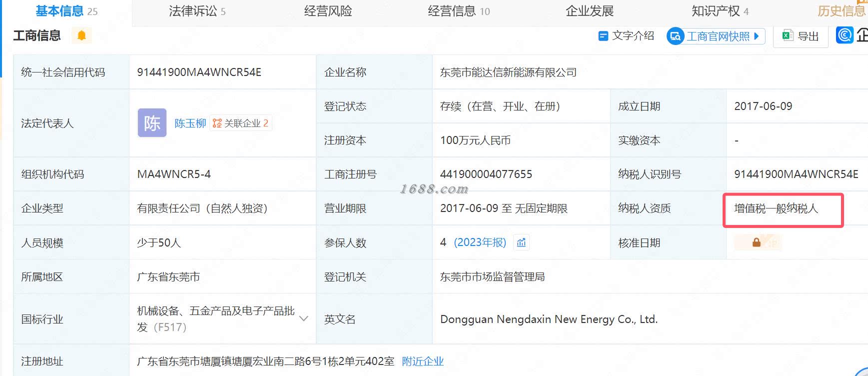
Task: Open the (2023年报) annual report link
Action: point(480,242)
